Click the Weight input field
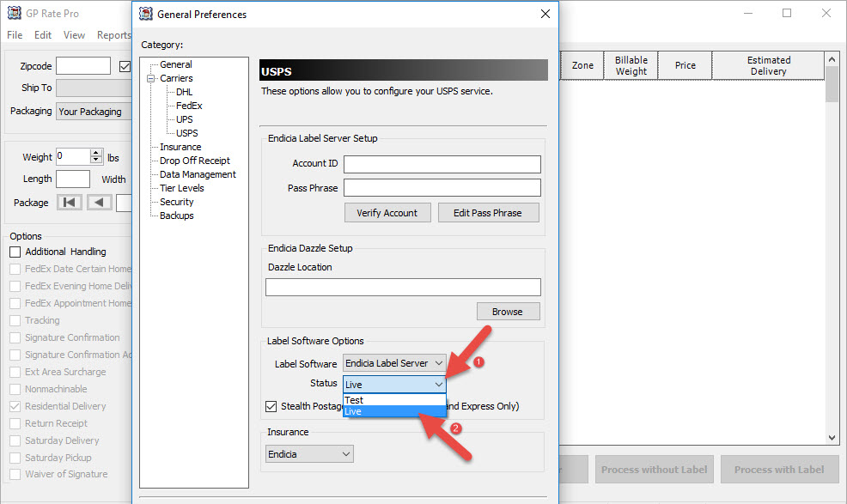Screen dimensions: 847x504 coord(74,156)
